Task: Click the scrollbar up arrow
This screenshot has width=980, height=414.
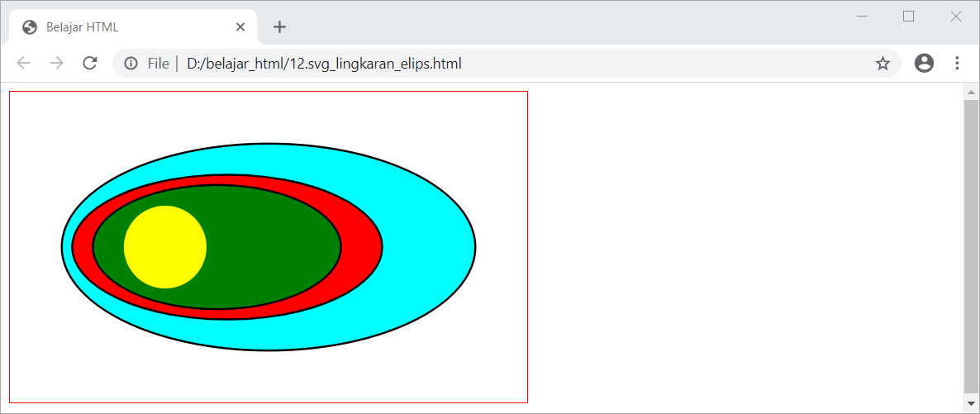Action: 971,93
